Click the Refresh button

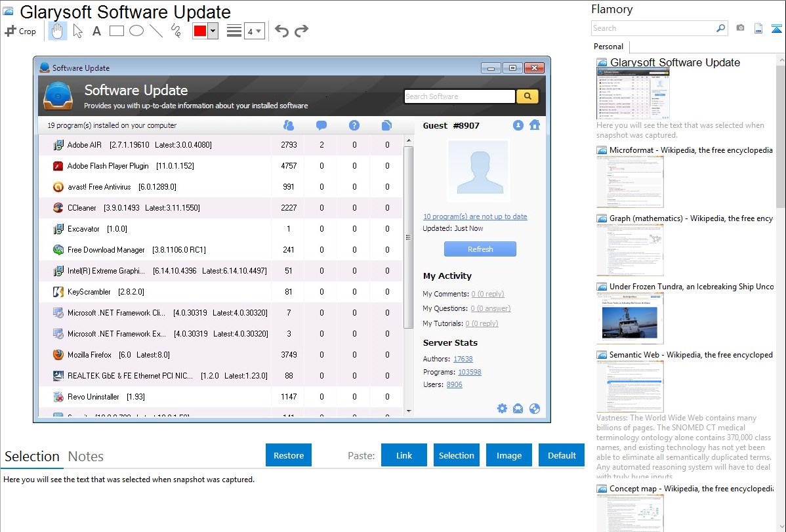point(480,249)
